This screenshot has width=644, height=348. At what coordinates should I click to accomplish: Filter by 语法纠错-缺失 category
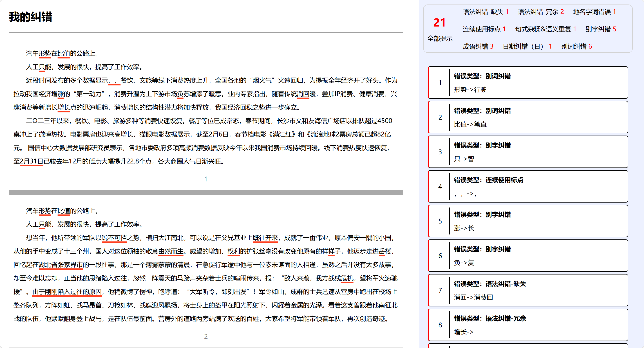(485, 12)
